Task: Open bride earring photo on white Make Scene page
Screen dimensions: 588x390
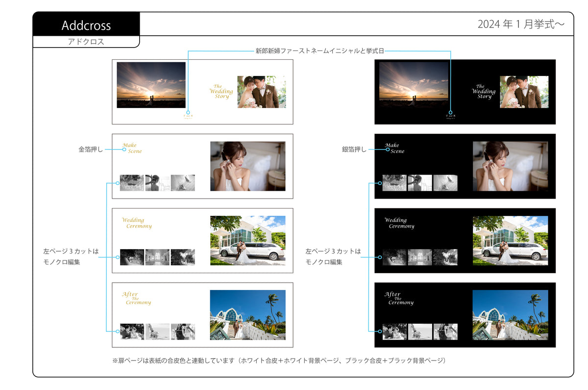Action: pos(247,166)
